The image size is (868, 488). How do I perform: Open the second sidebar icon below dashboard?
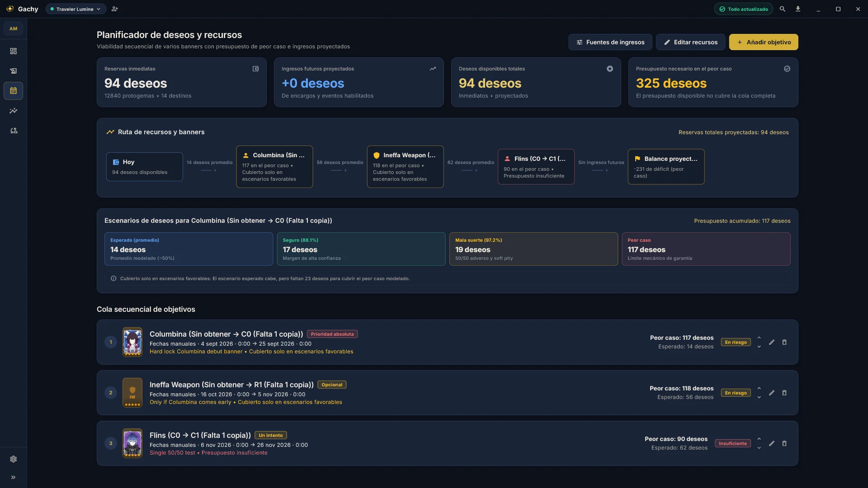13,71
